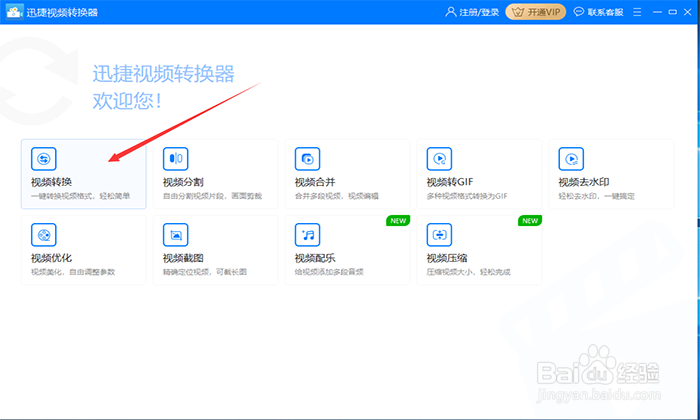Click the 注册/登录 link
This screenshot has width=700, height=420.
479,12
